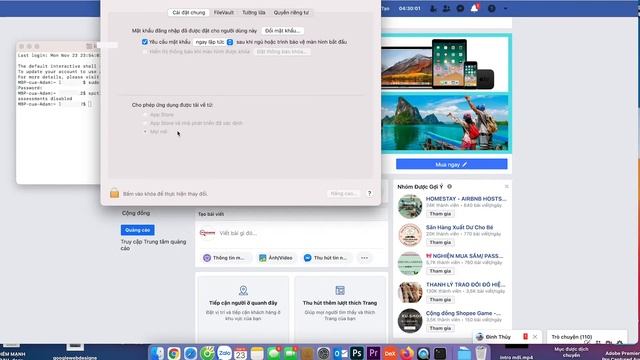Image resolution: width=640 pixels, height=360 pixels.
Task: Open Cộng đồng Shopee Game group thumbnail
Action: click(410, 321)
